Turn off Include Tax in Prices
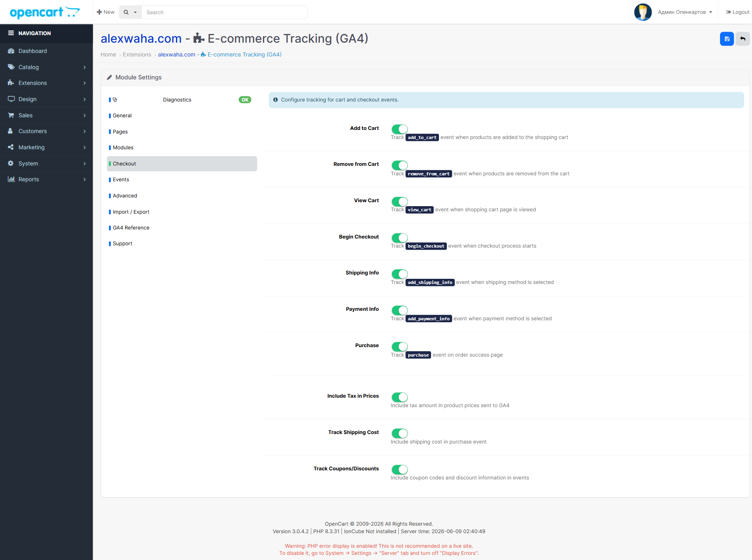752x560 pixels. click(x=399, y=397)
